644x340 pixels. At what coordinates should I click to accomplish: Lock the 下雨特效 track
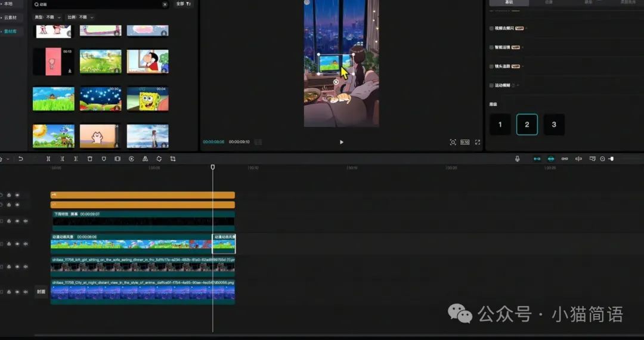point(8,221)
